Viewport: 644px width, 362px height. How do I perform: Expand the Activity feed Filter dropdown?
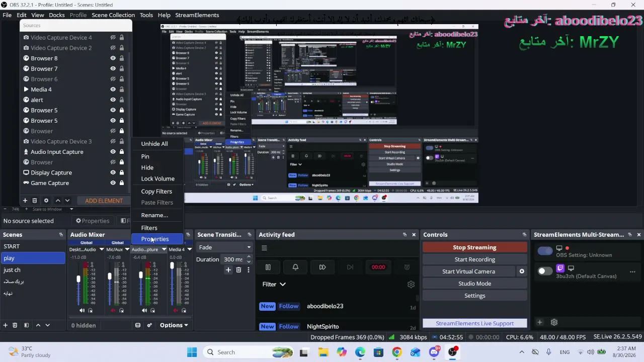pyautogui.click(x=274, y=284)
